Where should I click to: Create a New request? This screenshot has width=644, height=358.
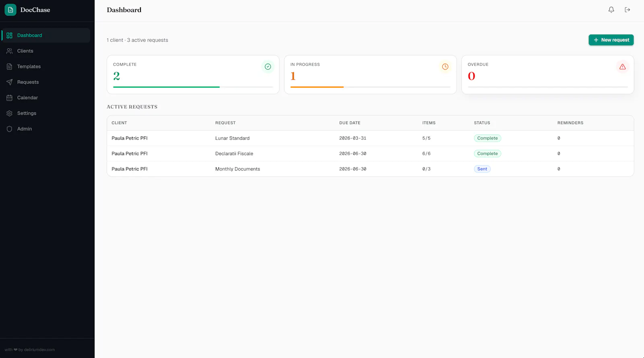611,40
